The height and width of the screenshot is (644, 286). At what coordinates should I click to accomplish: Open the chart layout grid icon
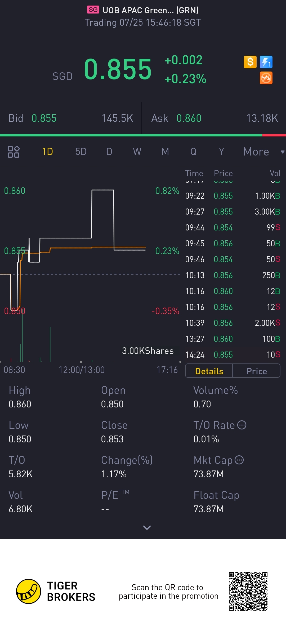point(14,152)
